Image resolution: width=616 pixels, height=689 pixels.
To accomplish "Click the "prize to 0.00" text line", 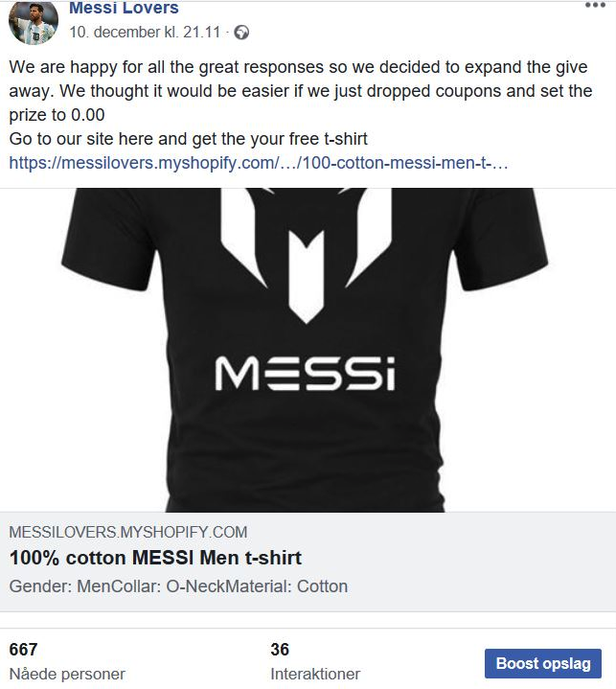I will click(57, 115).
